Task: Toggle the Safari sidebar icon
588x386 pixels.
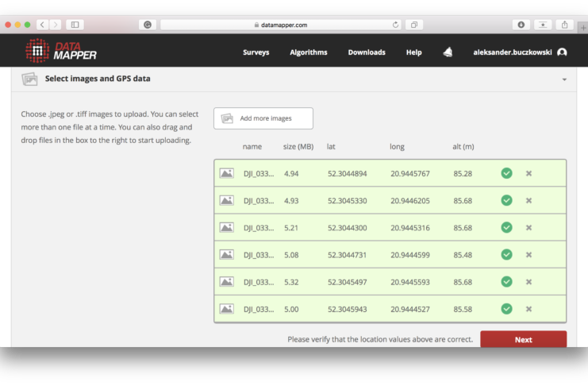Action: (75, 25)
